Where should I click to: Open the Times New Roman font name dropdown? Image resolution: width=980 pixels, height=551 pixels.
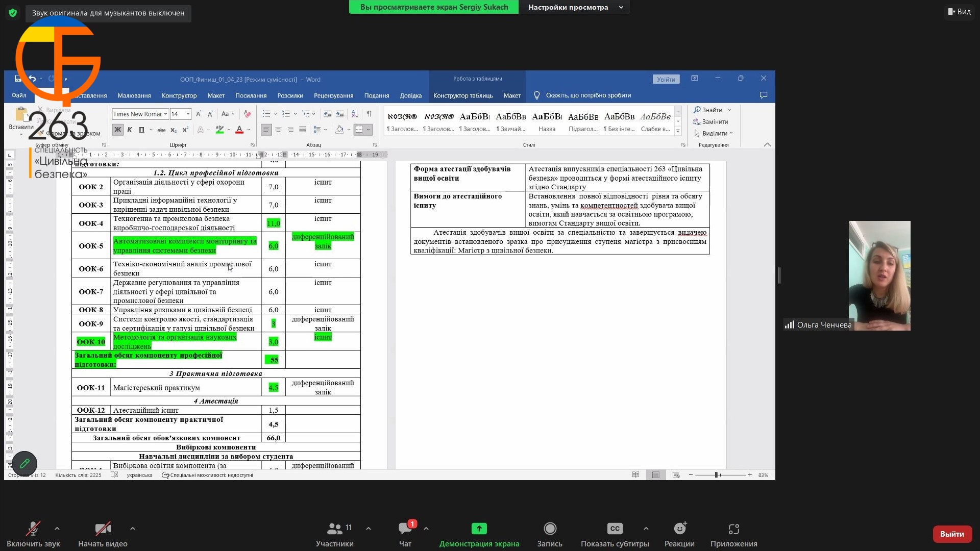tap(165, 114)
